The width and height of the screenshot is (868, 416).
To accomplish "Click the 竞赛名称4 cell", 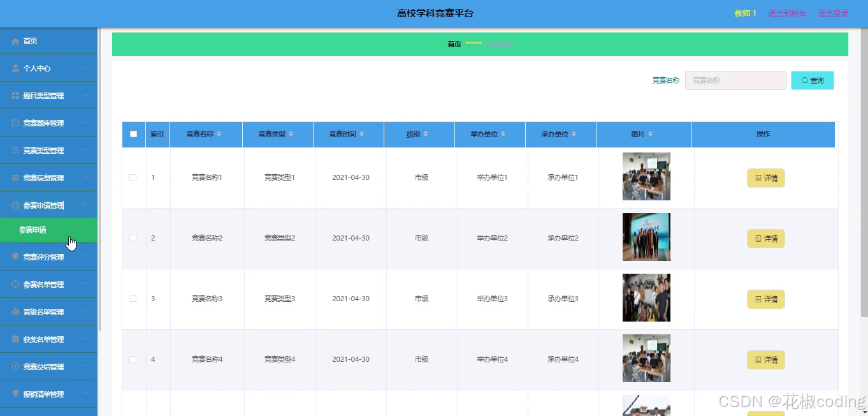I will pyautogui.click(x=207, y=359).
